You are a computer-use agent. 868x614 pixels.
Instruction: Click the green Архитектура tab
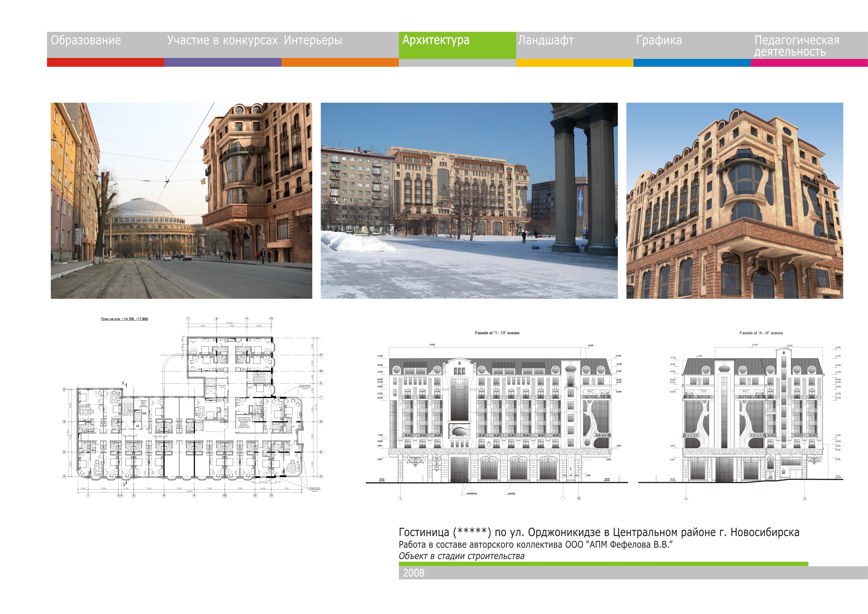coord(458,45)
